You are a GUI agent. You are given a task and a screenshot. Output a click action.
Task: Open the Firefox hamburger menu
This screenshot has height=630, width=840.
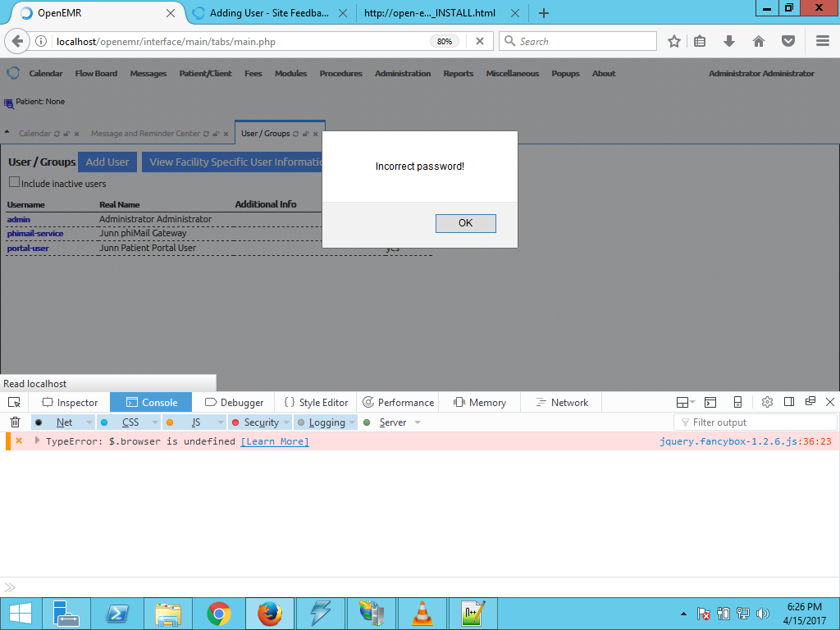coord(823,41)
